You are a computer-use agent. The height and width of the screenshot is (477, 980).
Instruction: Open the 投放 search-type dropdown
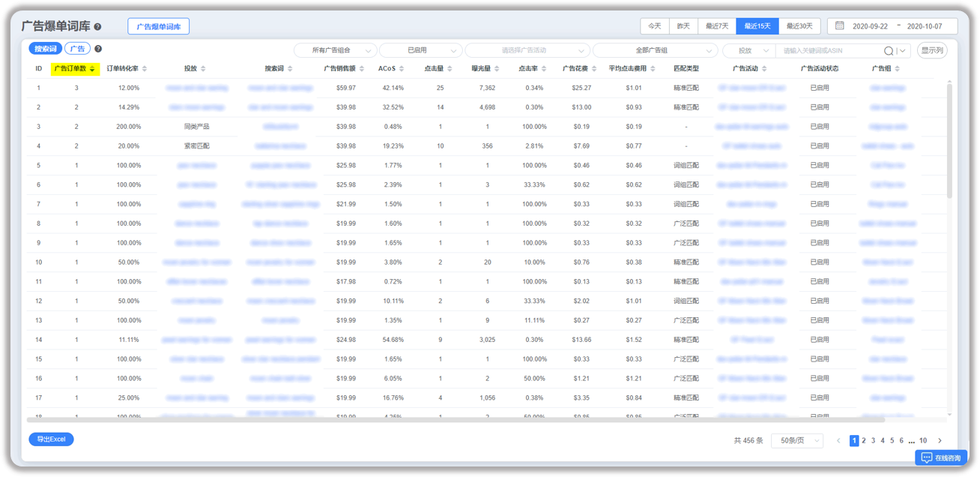pyautogui.click(x=748, y=50)
